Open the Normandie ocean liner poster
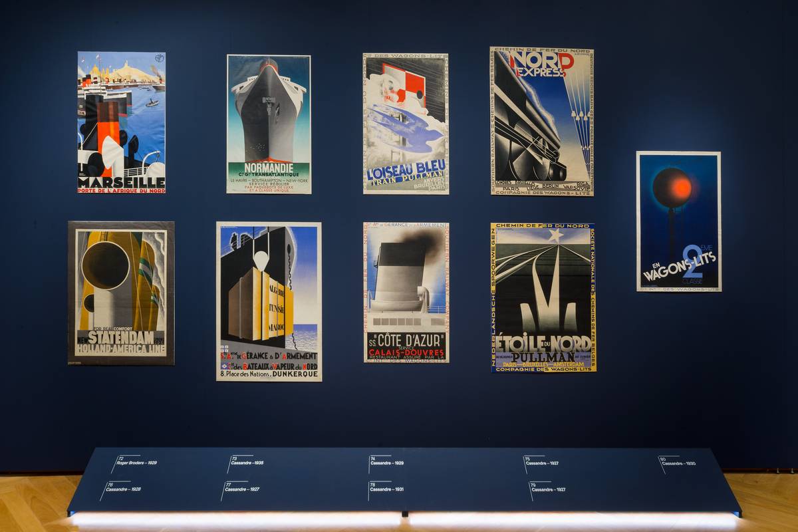 point(269,124)
